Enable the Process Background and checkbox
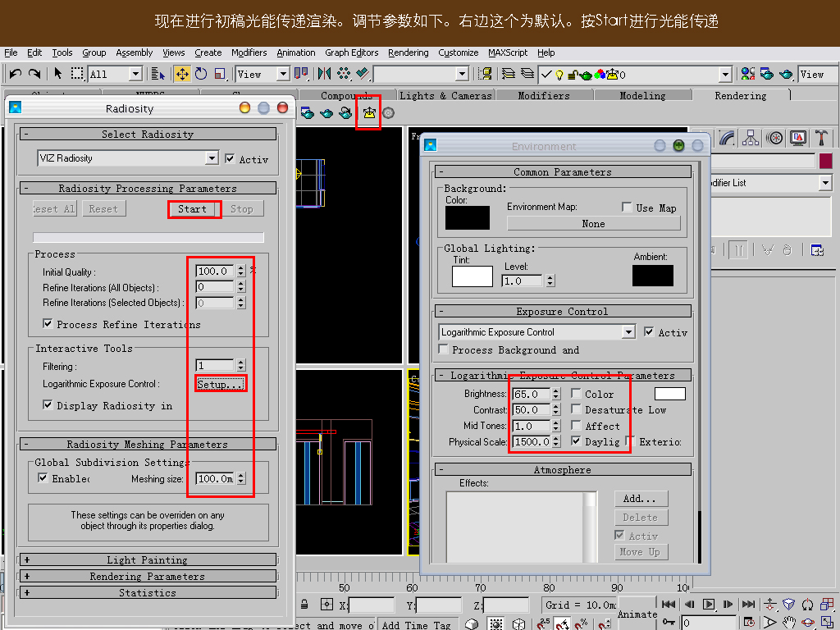This screenshot has height=630, width=840. coord(443,349)
